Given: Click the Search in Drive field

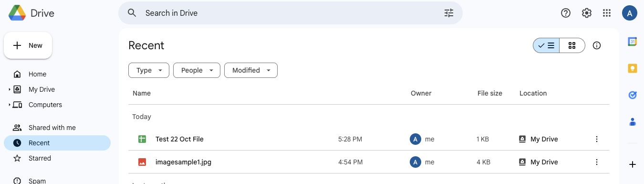Looking at the screenshot, I should [291, 13].
